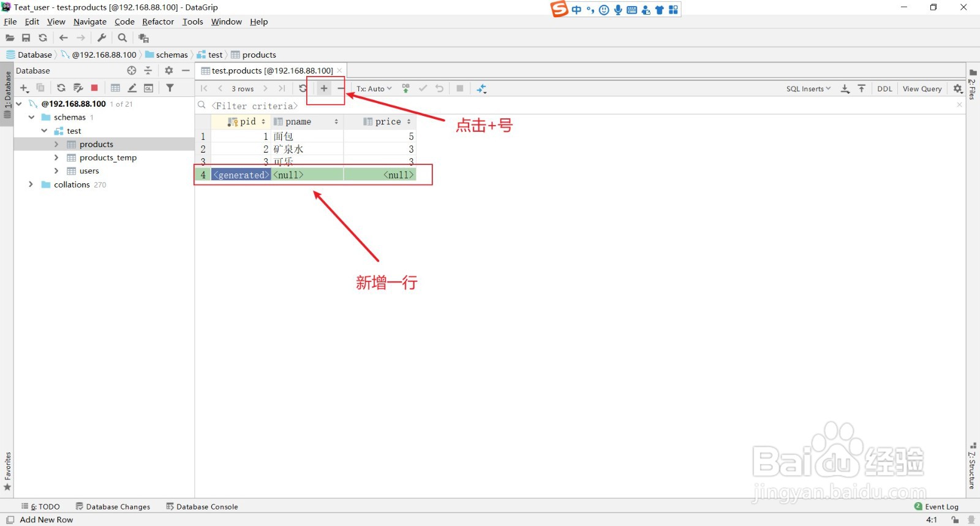Image resolution: width=980 pixels, height=526 pixels.
Task: Click the add new row plus button
Action: coord(324,88)
